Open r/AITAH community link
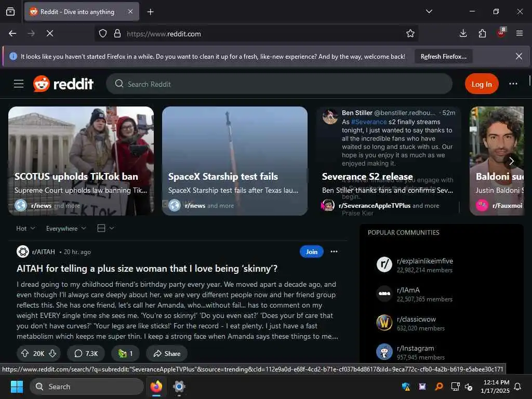 (44, 252)
